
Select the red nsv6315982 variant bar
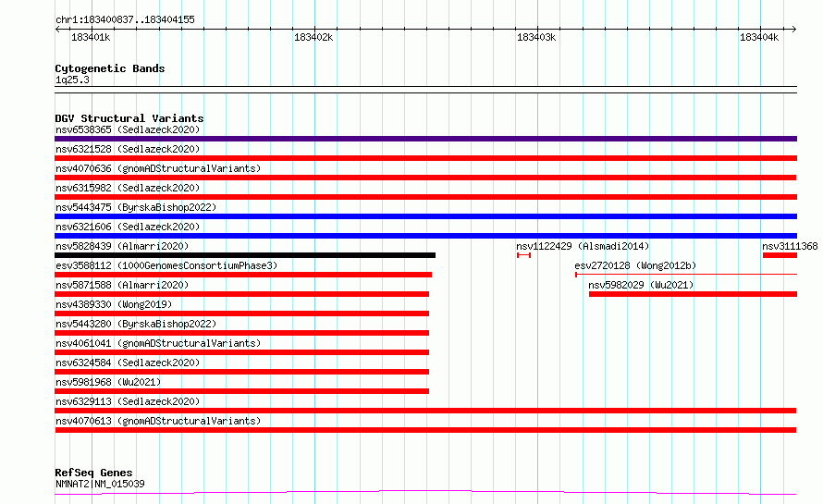point(425,197)
